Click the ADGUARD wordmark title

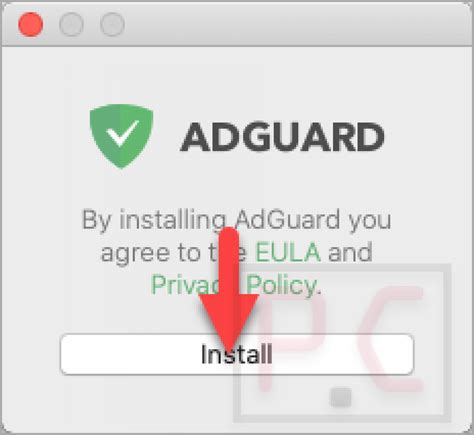(282, 137)
